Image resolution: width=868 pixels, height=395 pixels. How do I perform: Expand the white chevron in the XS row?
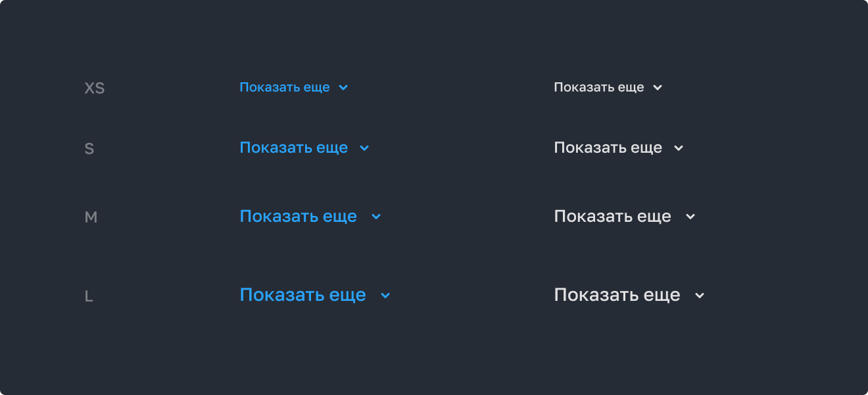click(x=658, y=88)
